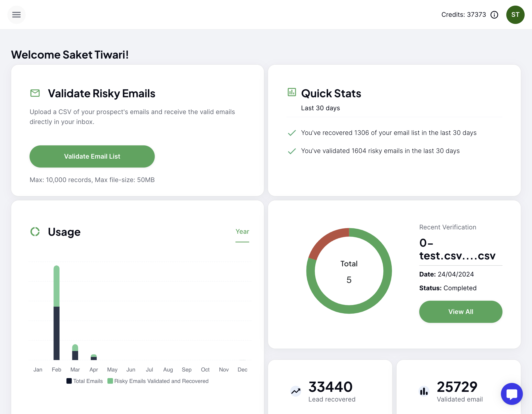Open the hamburger navigation menu
The width and height of the screenshot is (532, 414).
[x=17, y=15]
